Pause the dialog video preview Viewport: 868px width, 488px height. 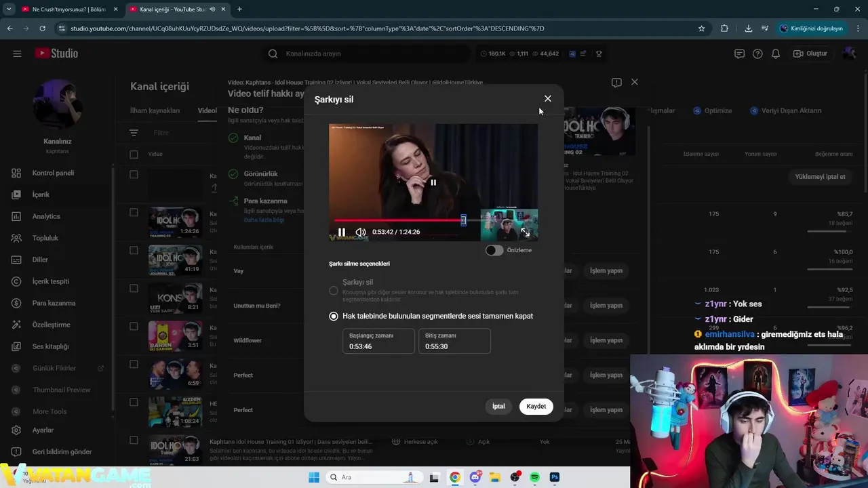pos(342,232)
